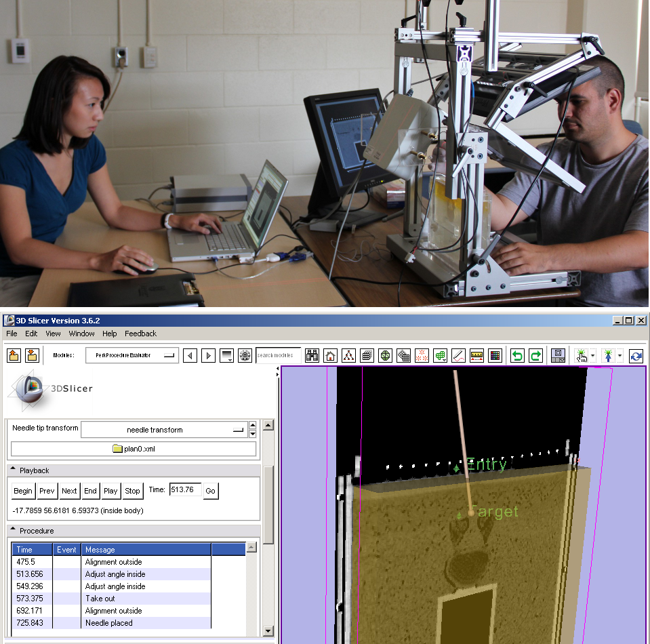Image resolution: width=650 pixels, height=644 pixels.
Task: Collapse the Playback section
Action: [14, 470]
